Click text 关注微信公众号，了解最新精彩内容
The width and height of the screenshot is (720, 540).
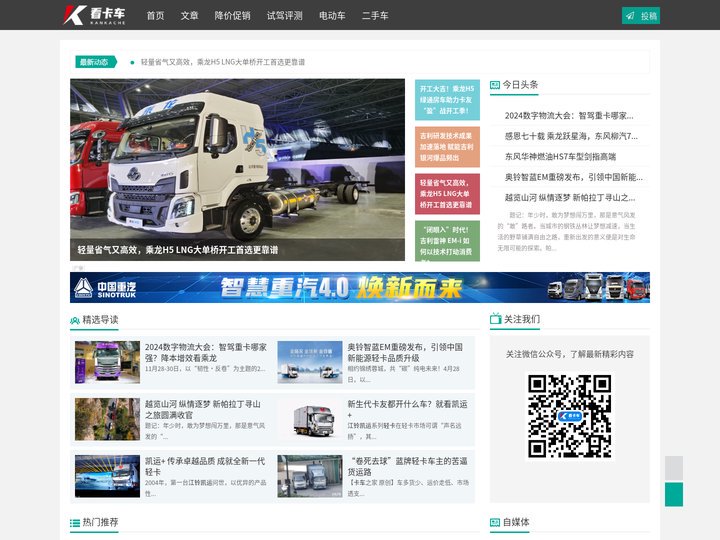click(x=570, y=354)
